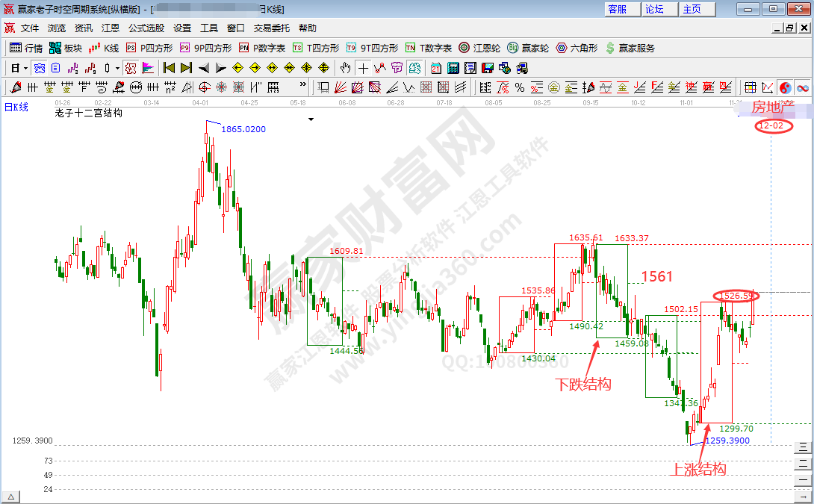Open the 公式选股 menu
The height and width of the screenshot is (504, 814).
146,28
